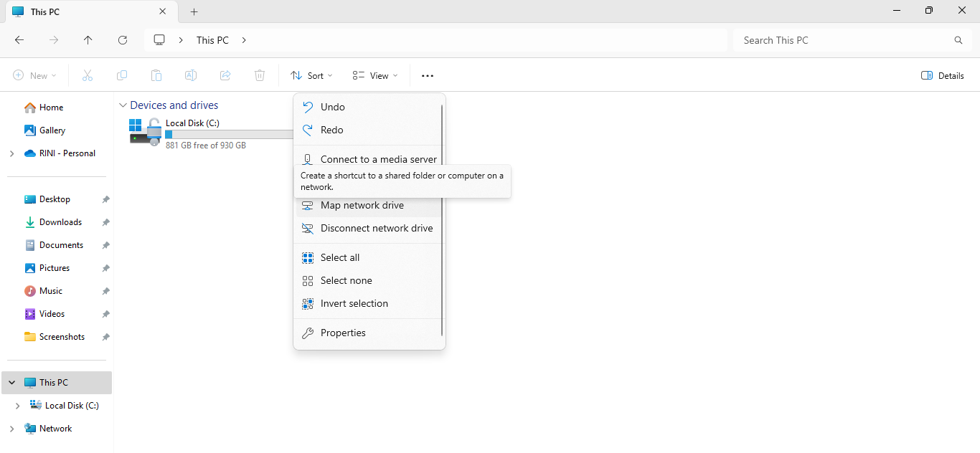Click the Local Disk storage usage bar
Screen dimensions: 980x453
pos(228,134)
